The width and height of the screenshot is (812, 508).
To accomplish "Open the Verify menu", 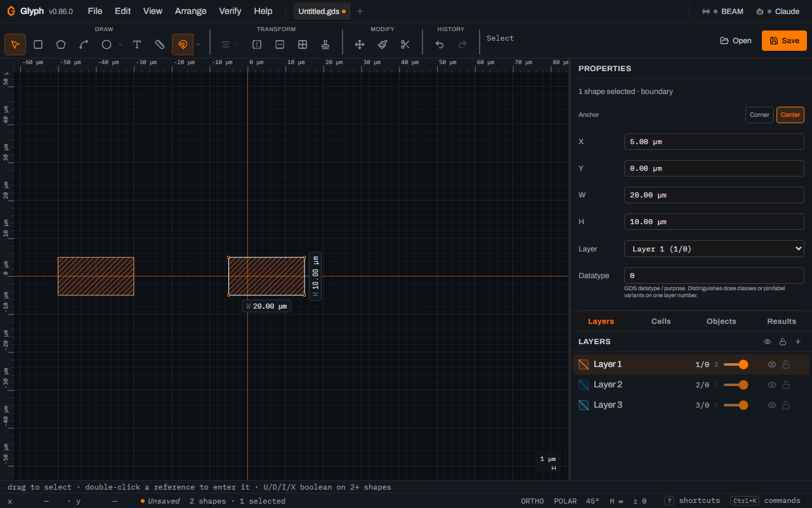I will click(230, 11).
